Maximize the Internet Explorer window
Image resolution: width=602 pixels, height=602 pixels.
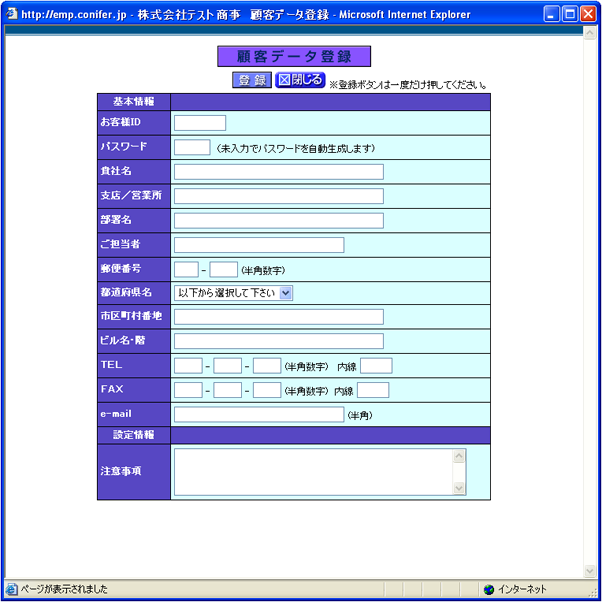tap(570, 14)
